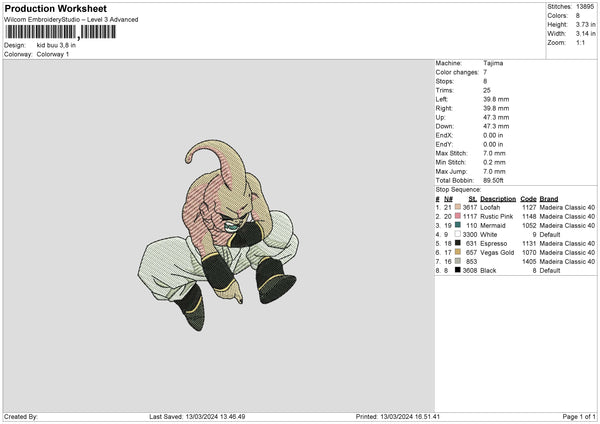Click code 1405 in the 853 row
The width and height of the screenshot is (600, 424).
(x=529, y=261)
